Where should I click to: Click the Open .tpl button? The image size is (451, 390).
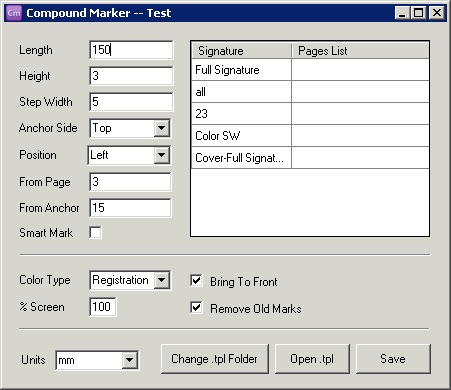click(x=312, y=359)
